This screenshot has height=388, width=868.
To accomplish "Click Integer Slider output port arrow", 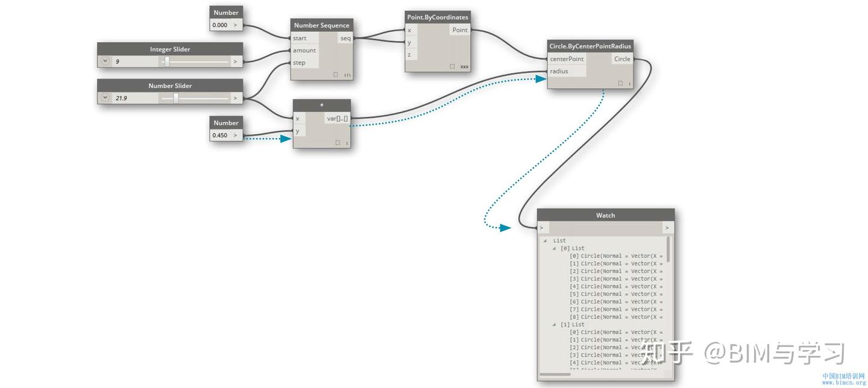I will (x=236, y=61).
